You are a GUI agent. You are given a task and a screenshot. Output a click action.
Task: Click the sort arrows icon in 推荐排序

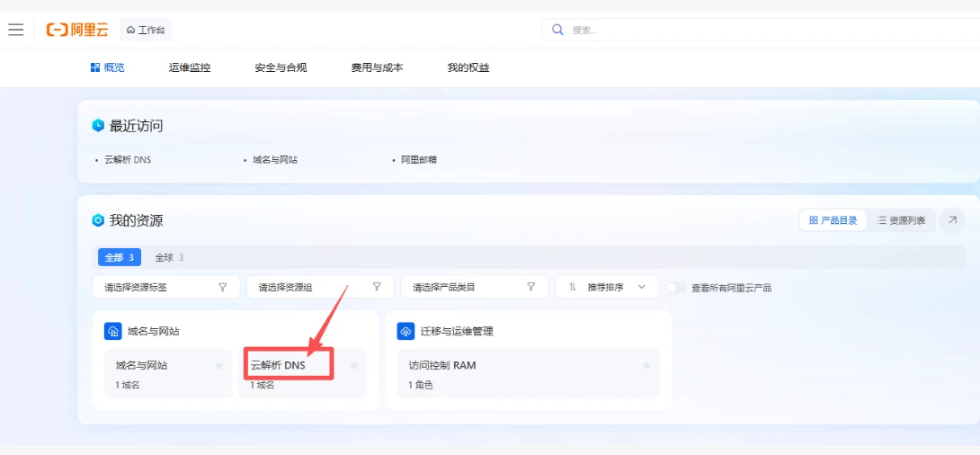573,288
